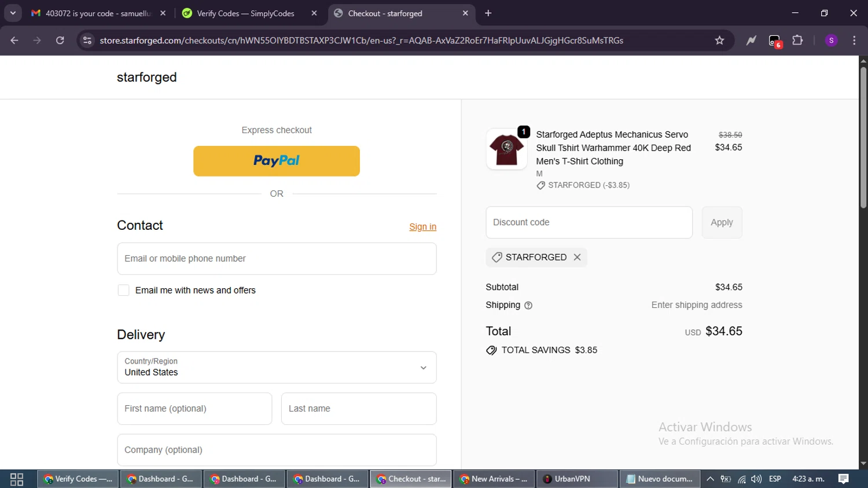View site information icon in address bar
This screenshot has height=488, width=868.
point(87,41)
